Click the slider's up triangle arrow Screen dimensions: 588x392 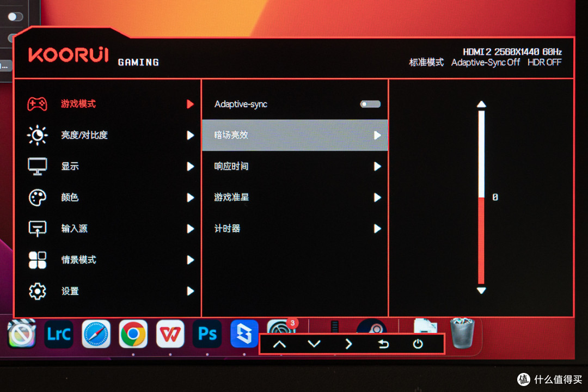(x=481, y=105)
